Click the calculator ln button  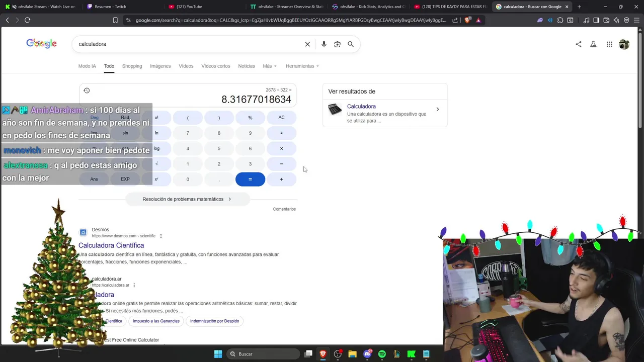click(156, 133)
